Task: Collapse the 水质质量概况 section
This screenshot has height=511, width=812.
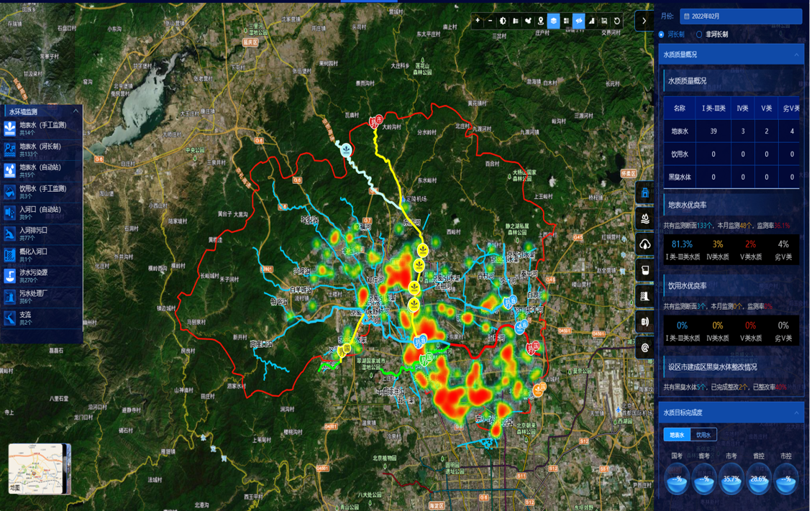Action: pyautogui.click(x=796, y=55)
